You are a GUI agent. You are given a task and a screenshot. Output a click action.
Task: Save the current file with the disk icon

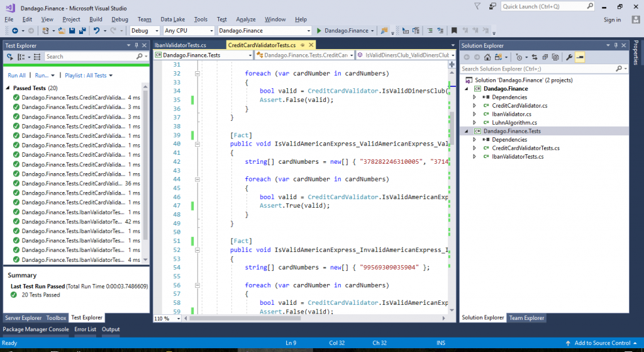tap(72, 30)
